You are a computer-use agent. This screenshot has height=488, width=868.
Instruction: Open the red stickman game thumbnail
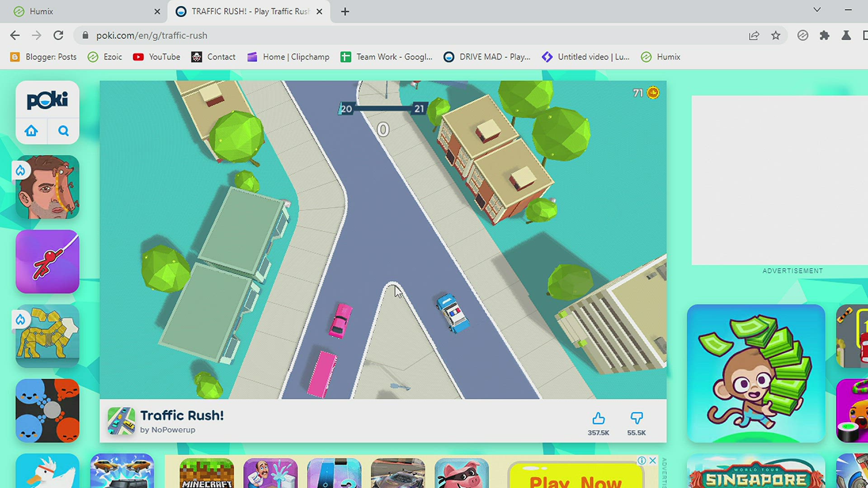click(47, 262)
